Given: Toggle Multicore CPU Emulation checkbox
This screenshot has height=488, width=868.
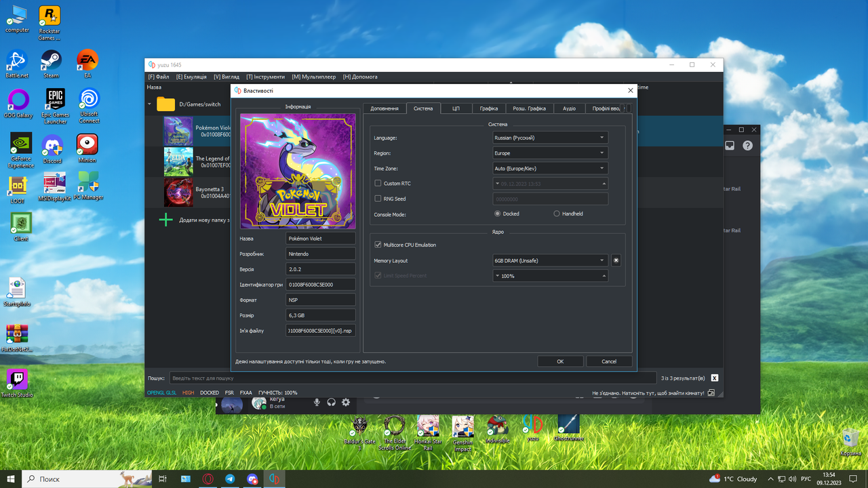Looking at the screenshot, I should (x=378, y=245).
